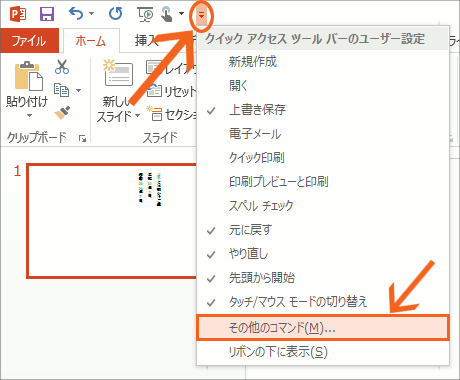Viewport: 460px width, 380px height.
Task: Switch to the 挿入 tab
Action: pos(146,41)
